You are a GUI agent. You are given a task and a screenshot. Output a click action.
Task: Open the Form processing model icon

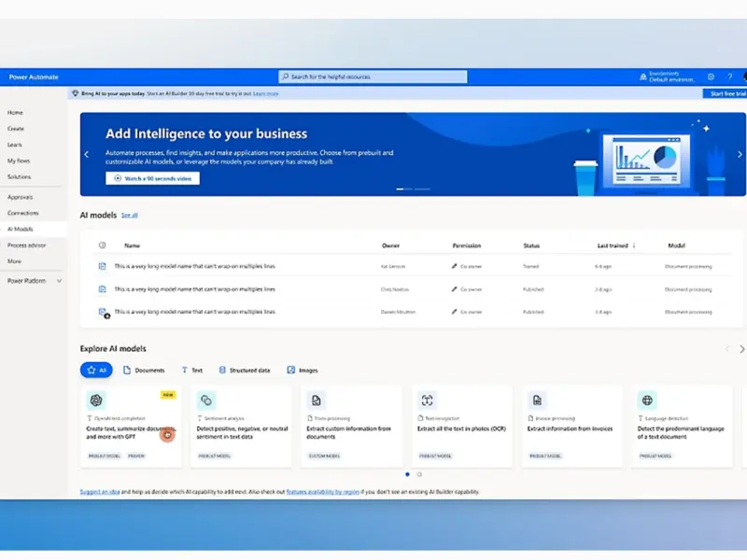click(x=317, y=400)
